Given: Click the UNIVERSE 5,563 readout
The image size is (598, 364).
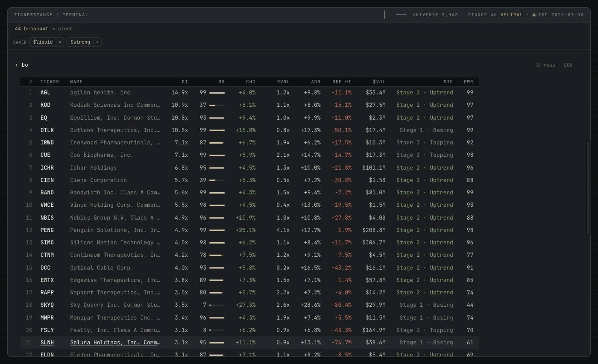Looking at the screenshot, I should (435, 15).
